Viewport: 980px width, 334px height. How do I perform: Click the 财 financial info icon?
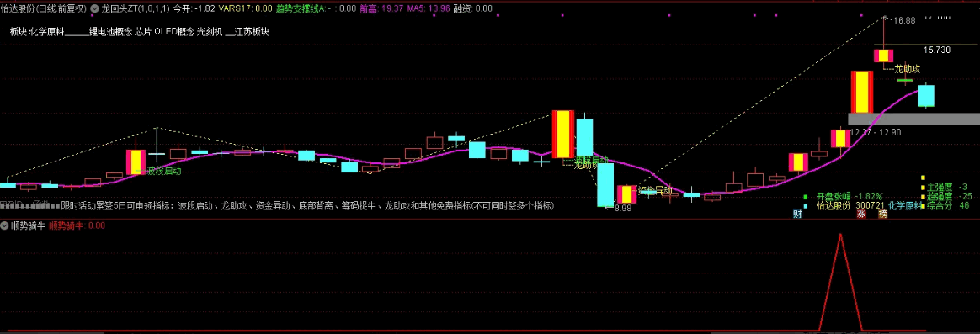pyautogui.click(x=797, y=215)
